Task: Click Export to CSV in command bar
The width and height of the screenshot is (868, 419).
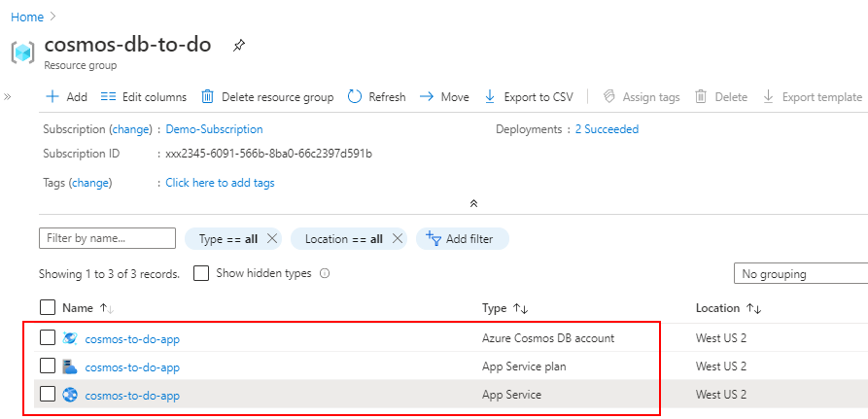Action: (528, 96)
